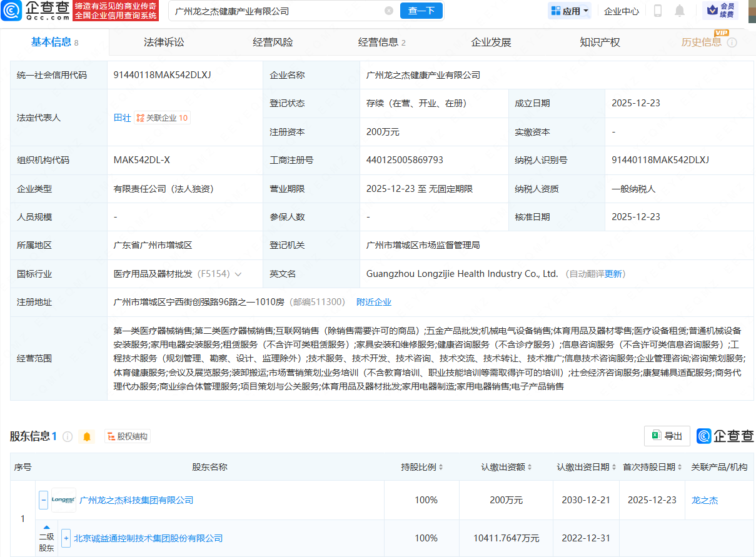This screenshot has height=557, width=756.
Task: Click the info icon beside 股东信息 heading
Action: (x=69, y=436)
